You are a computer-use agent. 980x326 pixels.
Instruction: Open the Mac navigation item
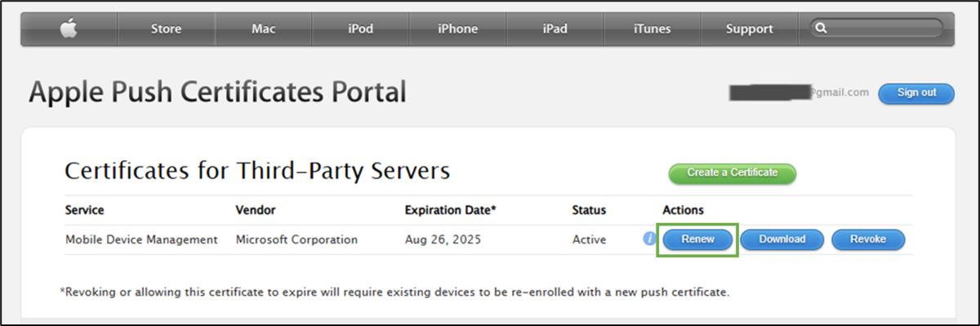[x=264, y=29]
